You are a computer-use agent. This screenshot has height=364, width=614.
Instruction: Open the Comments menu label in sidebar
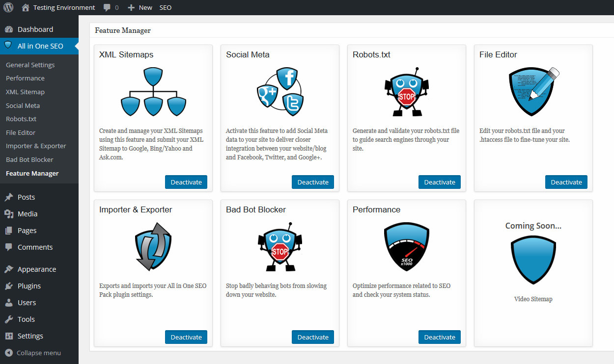pyautogui.click(x=35, y=247)
